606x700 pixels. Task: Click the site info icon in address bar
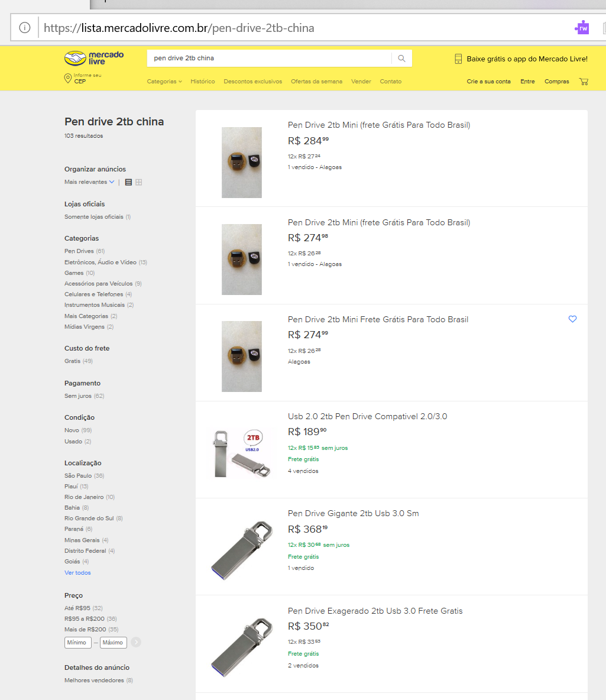click(x=24, y=28)
